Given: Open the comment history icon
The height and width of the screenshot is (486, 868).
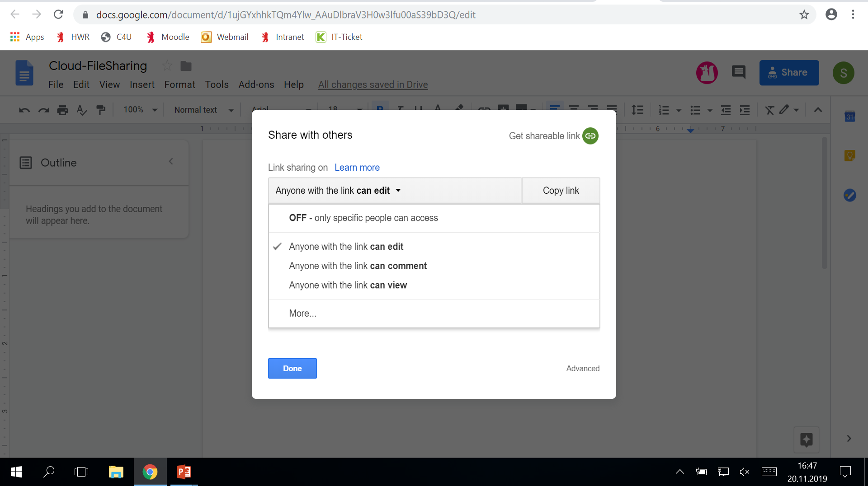Looking at the screenshot, I should pyautogui.click(x=738, y=72).
